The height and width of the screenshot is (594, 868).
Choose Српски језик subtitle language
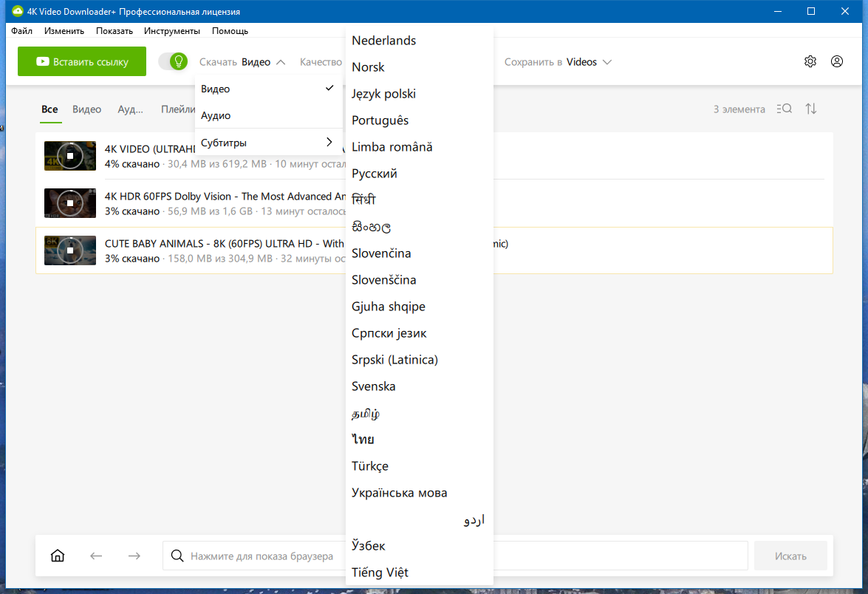pyautogui.click(x=419, y=333)
